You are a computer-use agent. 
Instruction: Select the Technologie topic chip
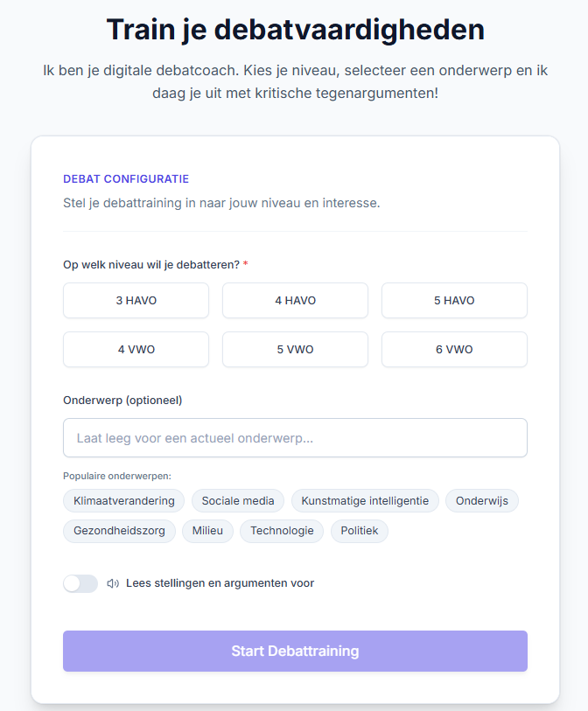[282, 531]
